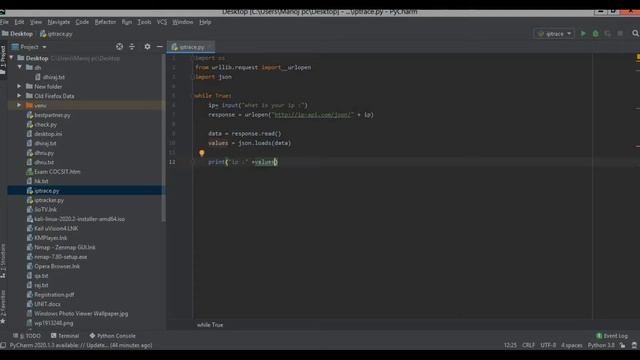The image size is (640, 360).
Task: Select Opera Browser.lnk in the project tree
Action: click(57, 266)
